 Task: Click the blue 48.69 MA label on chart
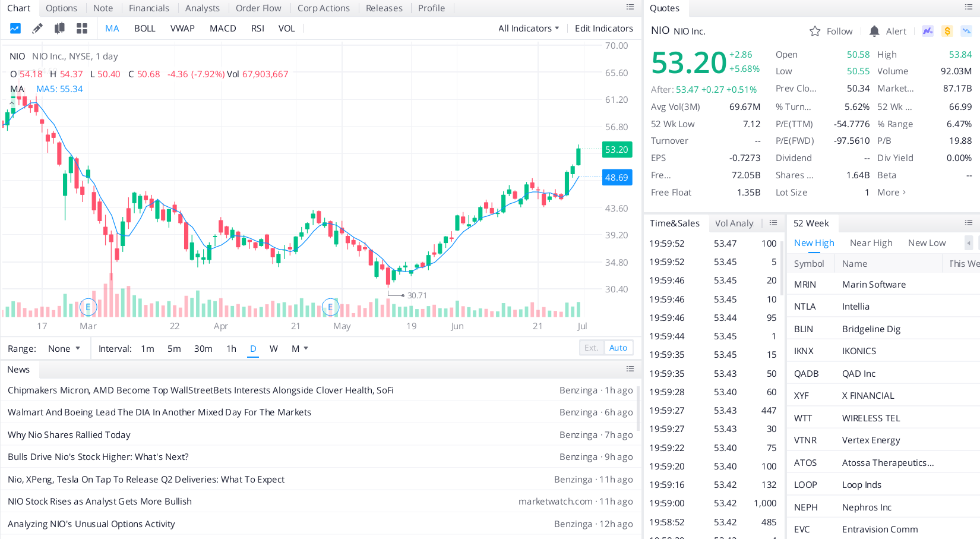click(617, 178)
